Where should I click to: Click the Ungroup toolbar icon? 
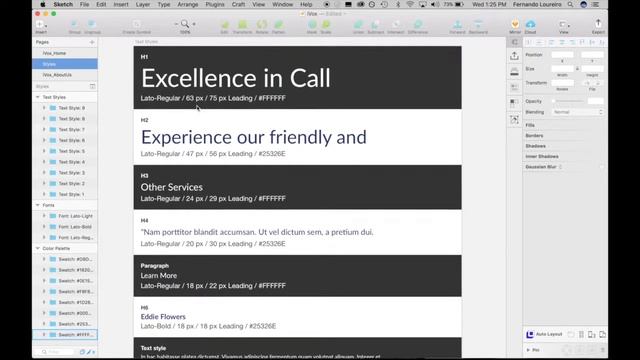(x=92, y=25)
